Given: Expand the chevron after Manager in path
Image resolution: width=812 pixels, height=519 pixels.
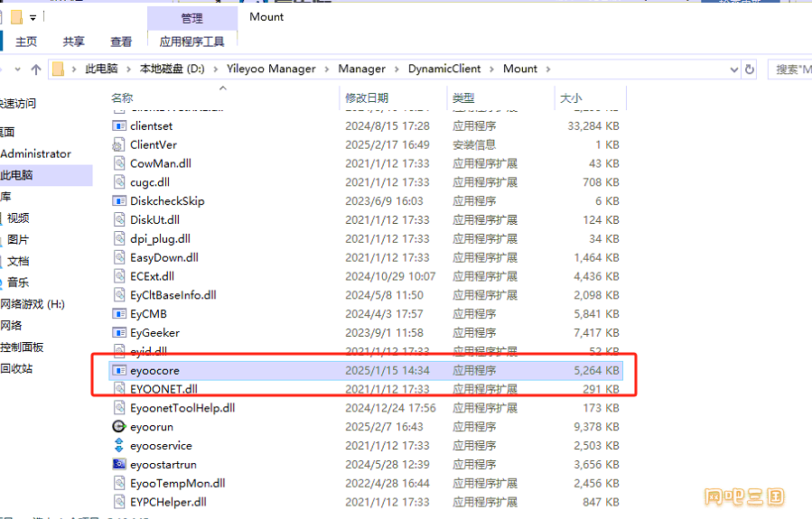Looking at the screenshot, I should (x=397, y=69).
